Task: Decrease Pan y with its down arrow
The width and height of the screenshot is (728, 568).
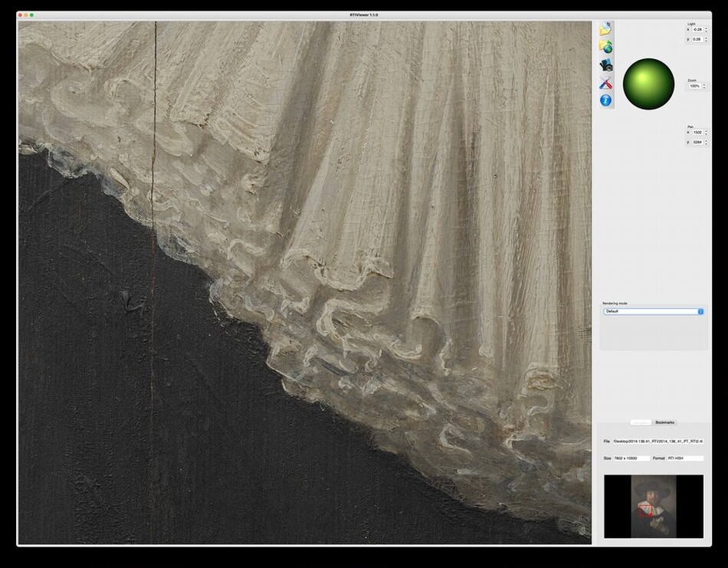Action: pos(707,143)
